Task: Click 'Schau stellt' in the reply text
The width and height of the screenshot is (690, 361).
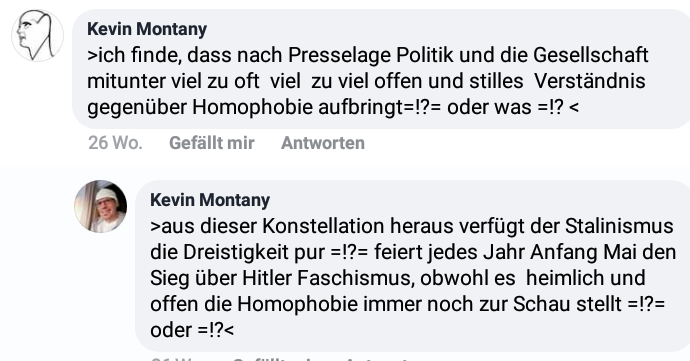Action: point(568,304)
